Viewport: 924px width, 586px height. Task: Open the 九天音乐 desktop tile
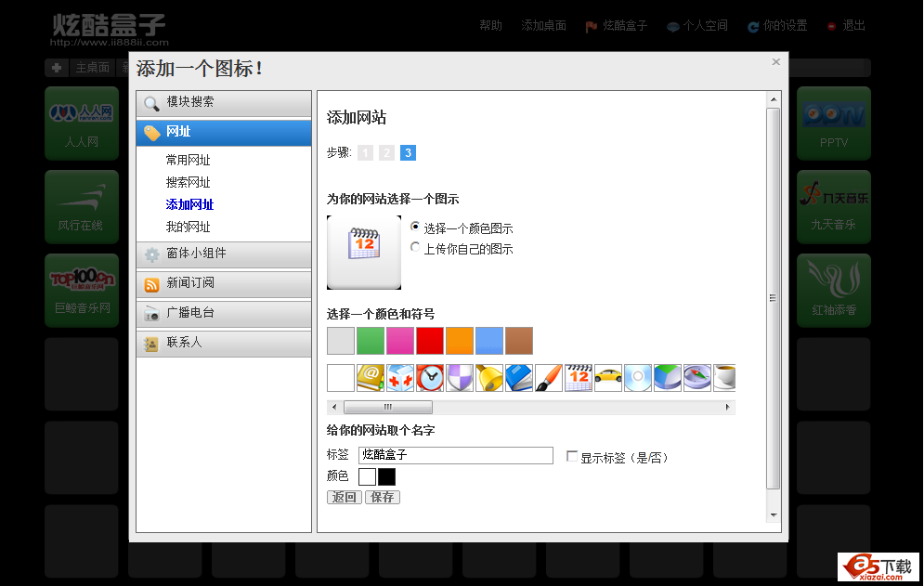click(834, 207)
